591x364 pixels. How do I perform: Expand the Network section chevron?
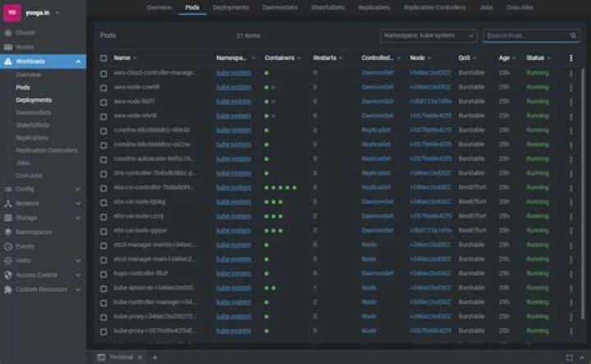coord(78,203)
